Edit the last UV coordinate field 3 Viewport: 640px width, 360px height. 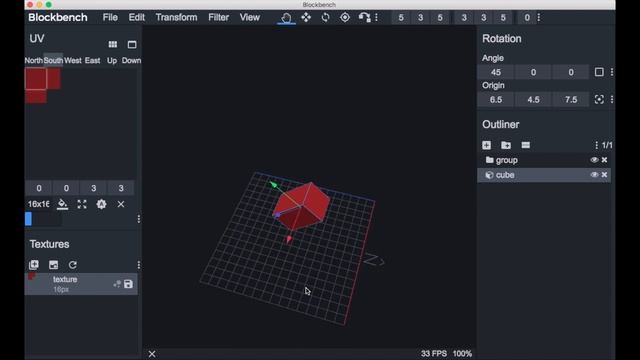pos(121,188)
